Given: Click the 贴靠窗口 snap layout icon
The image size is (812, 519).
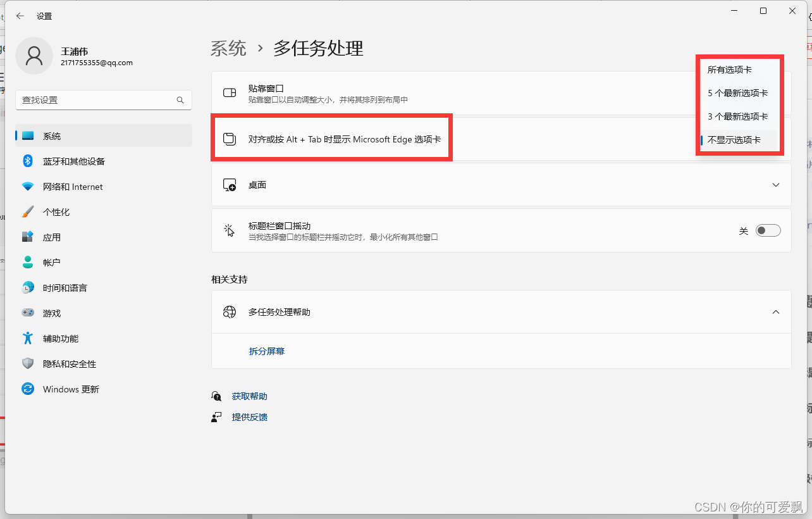Looking at the screenshot, I should [230, 93].
